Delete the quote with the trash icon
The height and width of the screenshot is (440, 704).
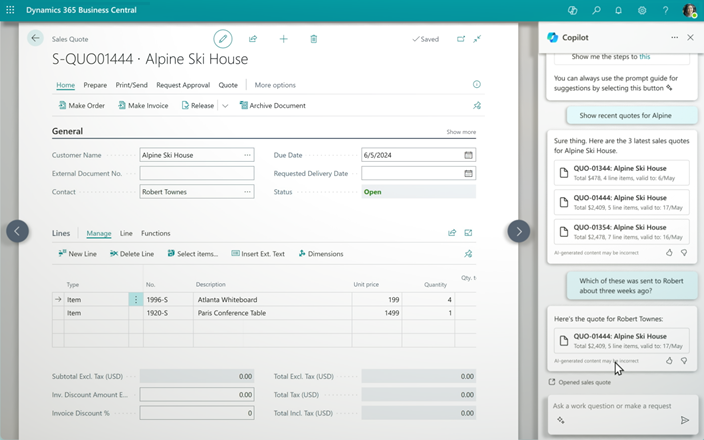pos(314,39)
